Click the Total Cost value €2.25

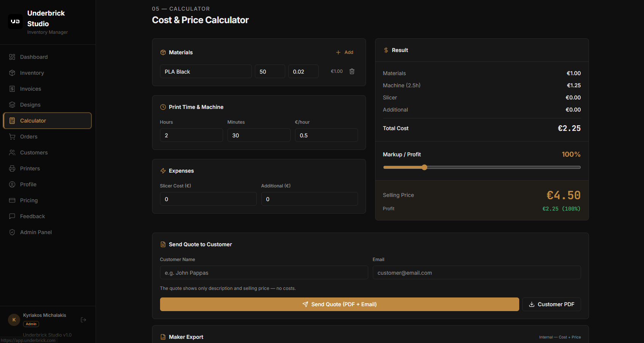point(569,128)
